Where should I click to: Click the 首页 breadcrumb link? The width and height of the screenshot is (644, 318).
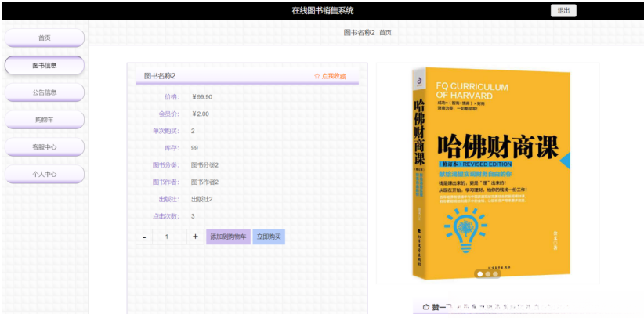[385, 32]
